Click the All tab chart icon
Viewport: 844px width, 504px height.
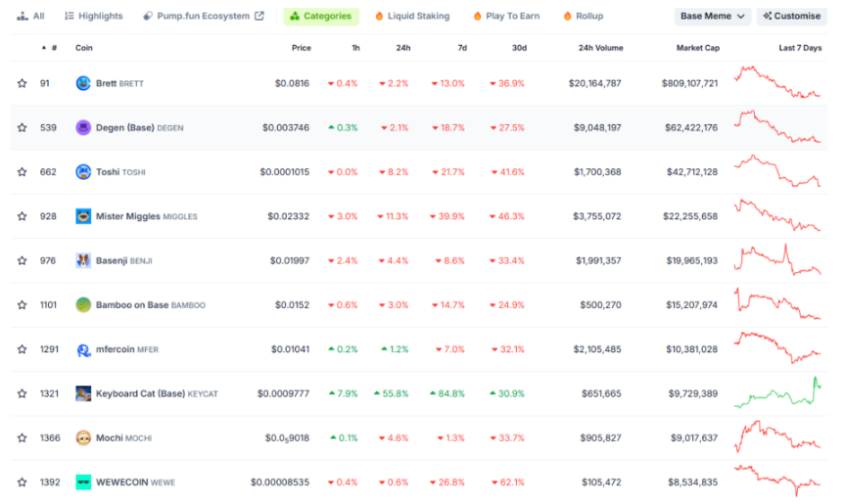click(23, 16)
